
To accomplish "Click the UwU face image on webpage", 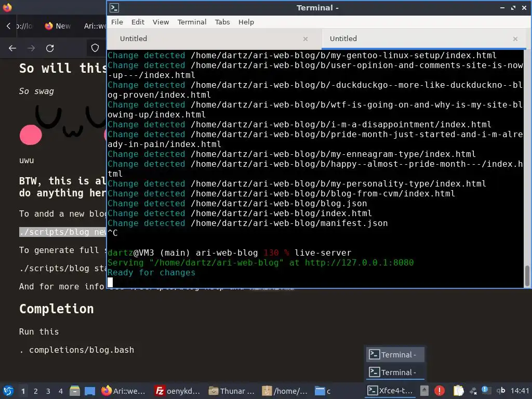I will click(63, 125).
